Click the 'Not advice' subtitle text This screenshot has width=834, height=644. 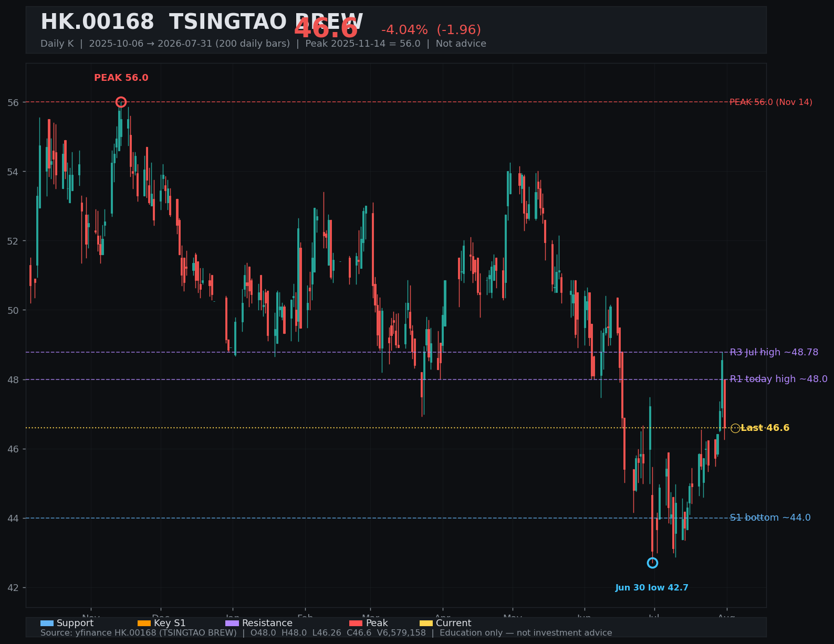point(461,44)
